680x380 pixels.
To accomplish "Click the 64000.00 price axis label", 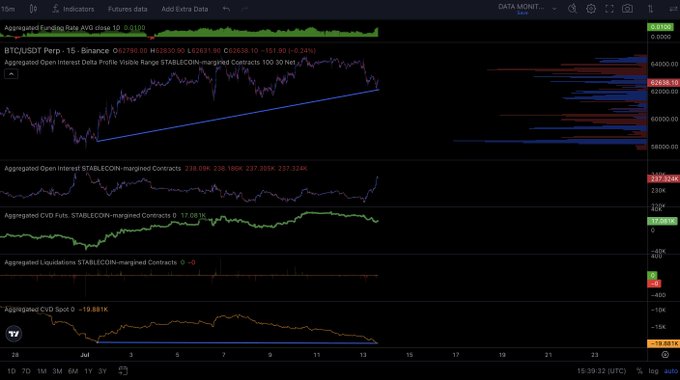I will point(664,64).
